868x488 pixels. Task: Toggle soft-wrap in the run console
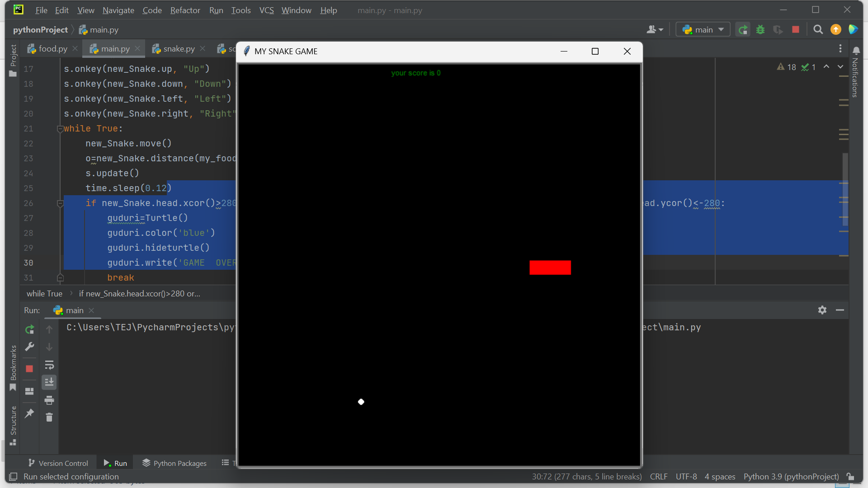[49, 365]
